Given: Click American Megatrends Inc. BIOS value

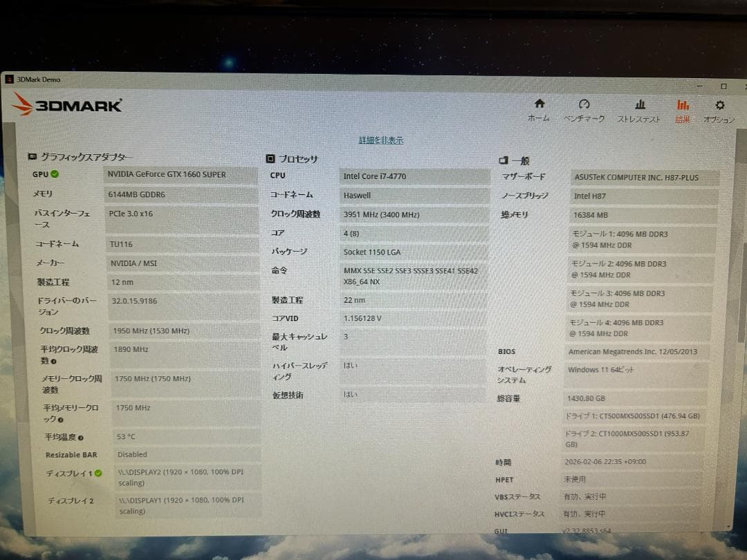Looking at the screenshot, I should click(x=637, y=352).
